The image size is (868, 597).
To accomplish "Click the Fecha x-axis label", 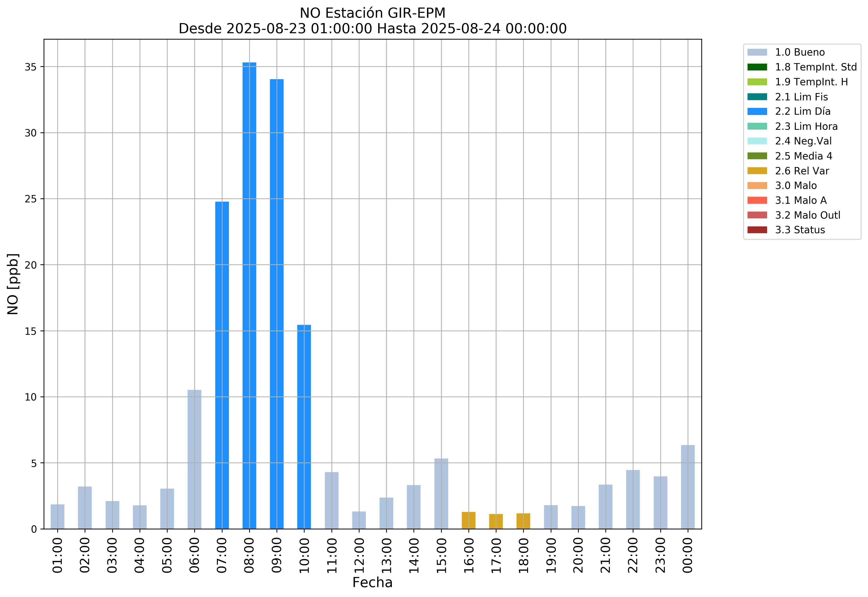I will point(372,582).
